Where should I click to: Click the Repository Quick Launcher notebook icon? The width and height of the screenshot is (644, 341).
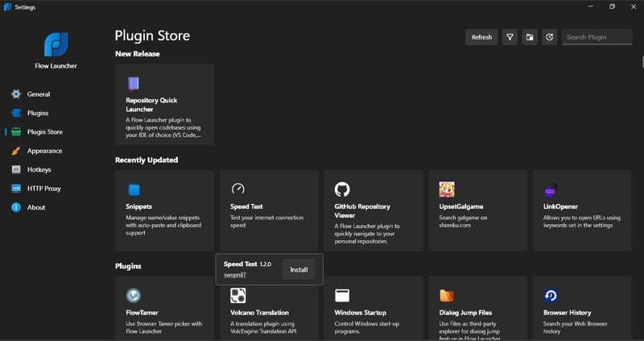tap(134, 84)
